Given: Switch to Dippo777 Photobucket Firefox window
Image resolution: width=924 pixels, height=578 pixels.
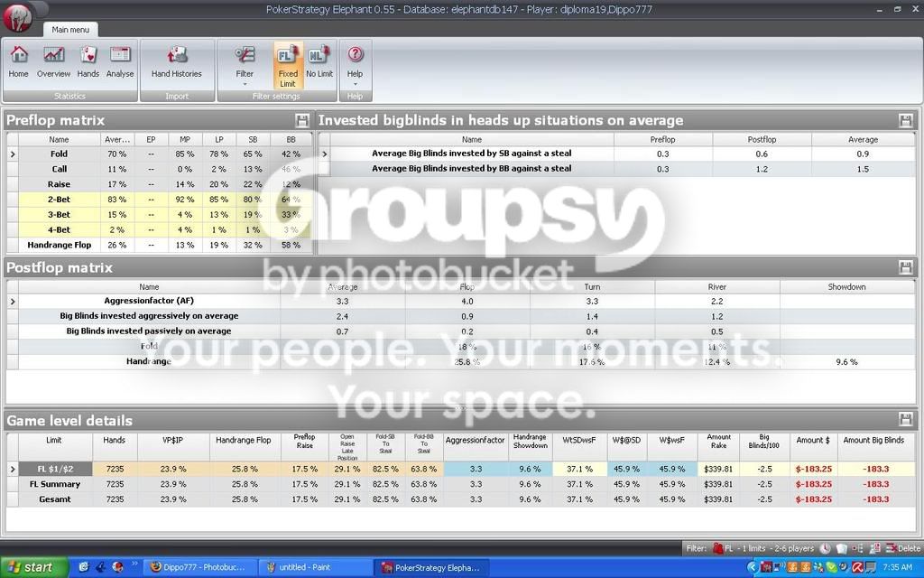Looking at the screenshot, I should tap(199, 567).
